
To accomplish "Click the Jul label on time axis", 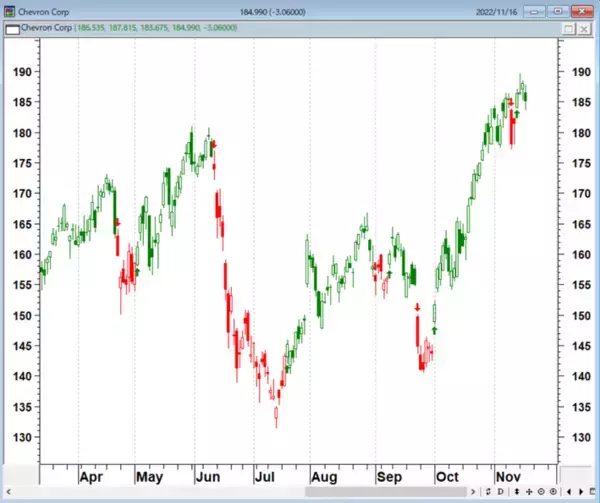I will click(265, 477).
